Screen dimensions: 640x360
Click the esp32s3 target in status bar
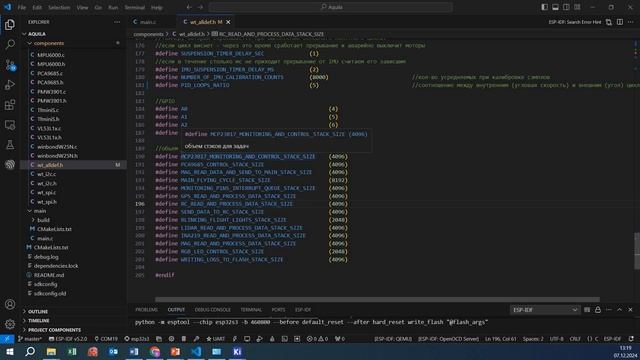tap(137, 339)
